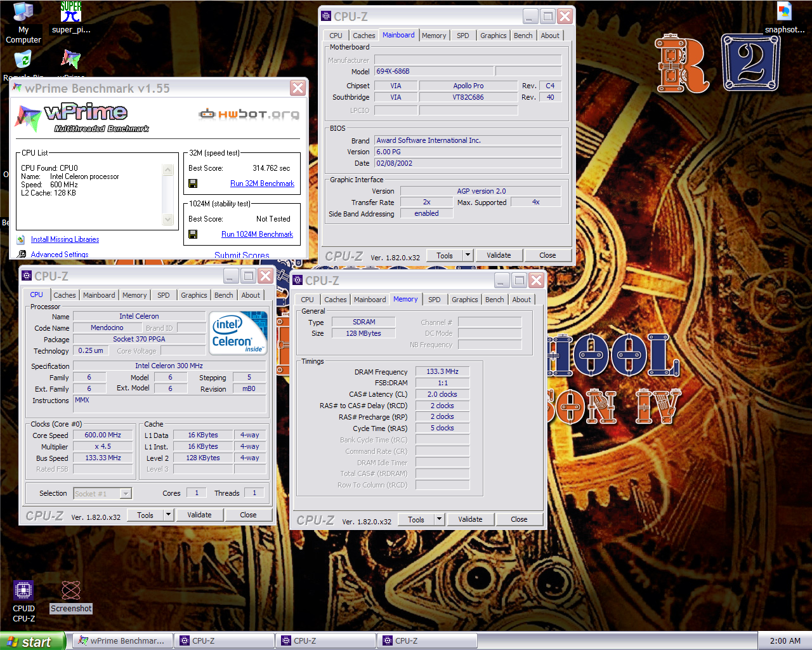Image resolution: width=812 pixels, height=650 pixels.
Task: Click AGP version 2.0 value
Action: tap(481, 191)
